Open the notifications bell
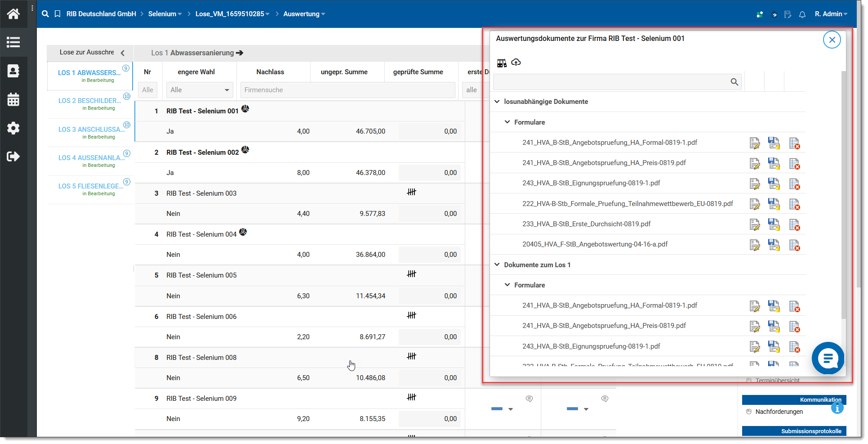The image size is (868, 444). [802, 14]
